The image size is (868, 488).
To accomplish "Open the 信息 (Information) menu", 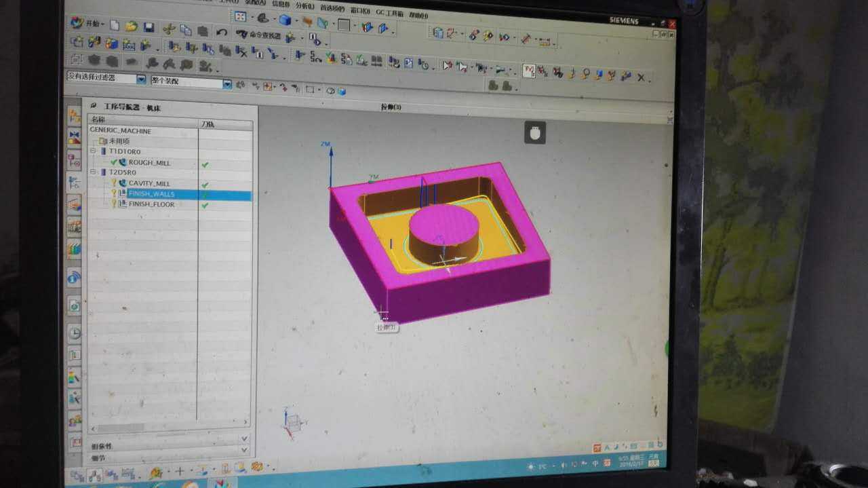I will [x=280, y=3].
